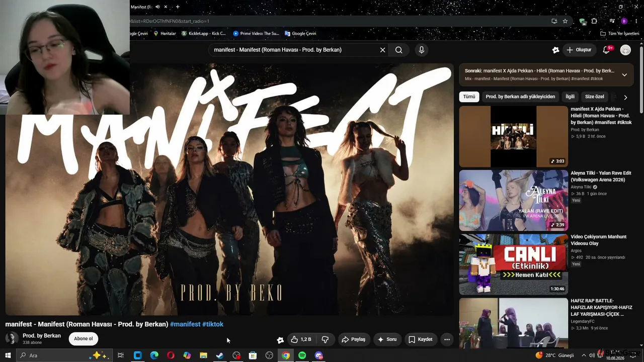Open the Tüm Yer İşaretleri bookmarks folder

(x=619, y=34)
